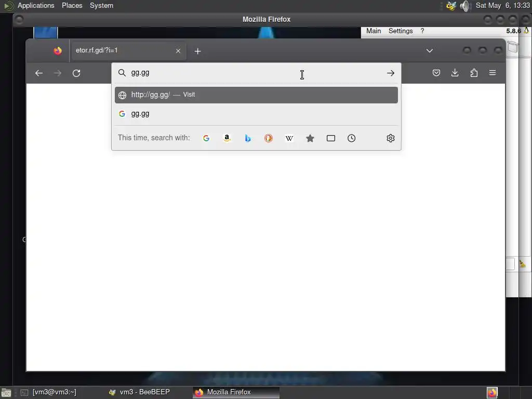Click the forward navigation arrow
The width and height of the screenshot is (532, 399).
58,73
